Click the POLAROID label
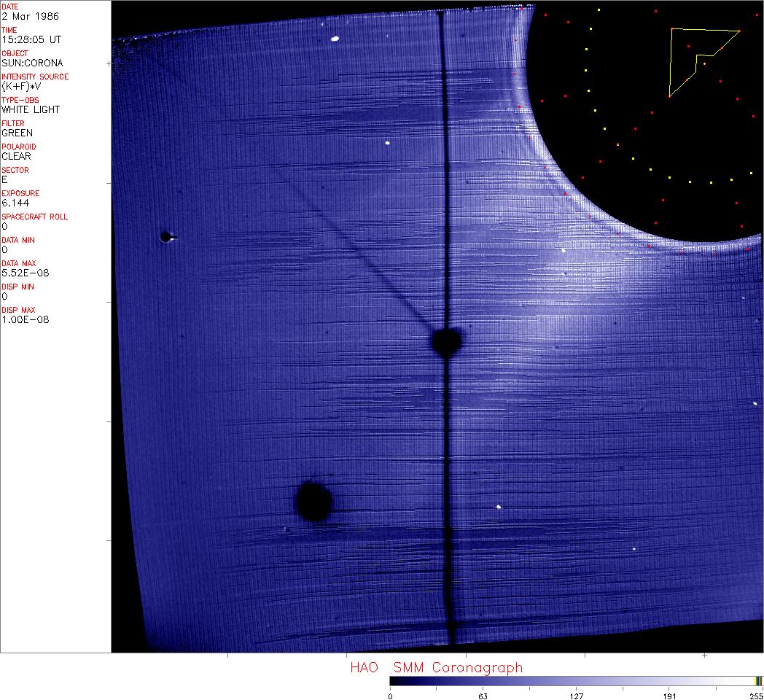 coord(18,147)
